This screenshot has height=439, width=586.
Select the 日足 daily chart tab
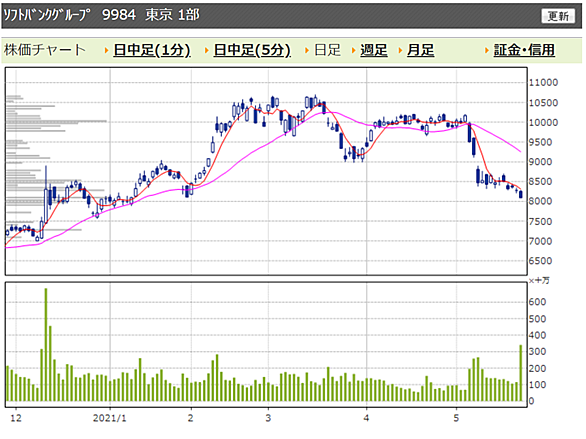[x=327, y=50]
